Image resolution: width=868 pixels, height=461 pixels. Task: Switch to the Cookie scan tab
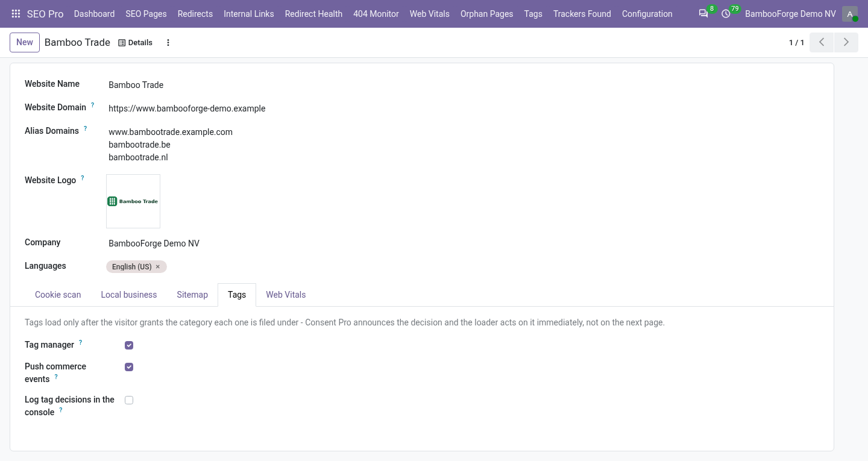[58, 295]
